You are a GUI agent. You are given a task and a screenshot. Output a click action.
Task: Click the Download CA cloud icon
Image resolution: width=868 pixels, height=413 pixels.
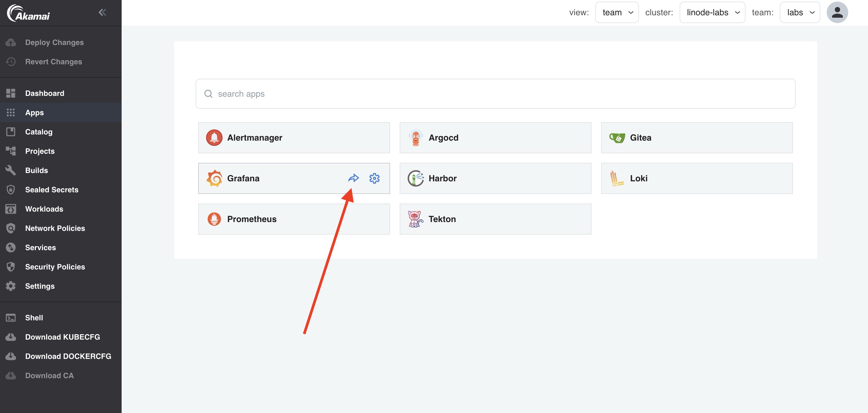[x=11, y=375]
